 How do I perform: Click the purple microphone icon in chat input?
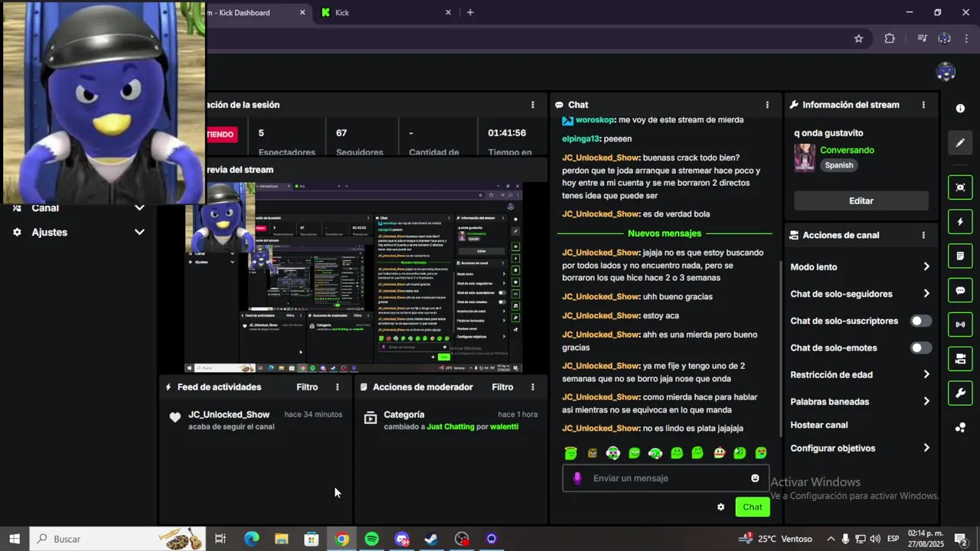pos(577,478)
